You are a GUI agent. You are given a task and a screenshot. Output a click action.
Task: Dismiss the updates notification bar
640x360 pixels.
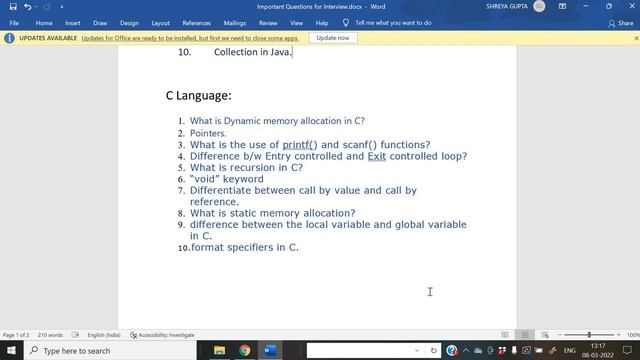point(636,38)
